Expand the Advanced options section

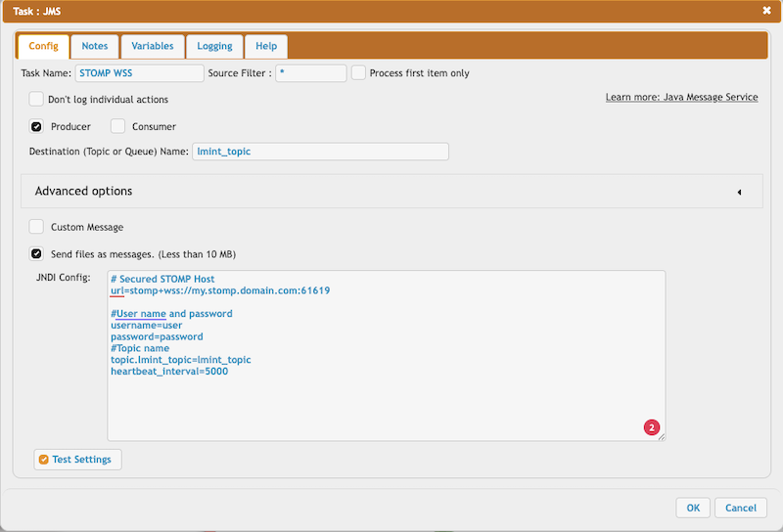391,191
